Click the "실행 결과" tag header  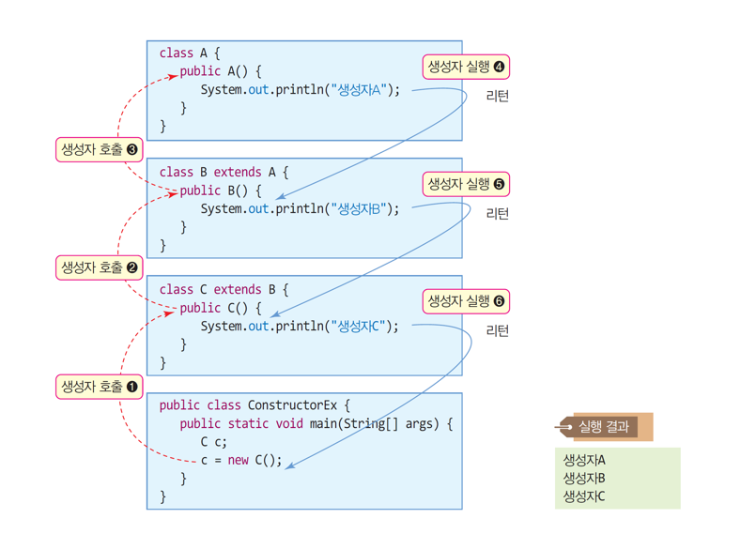coord(604,426)
